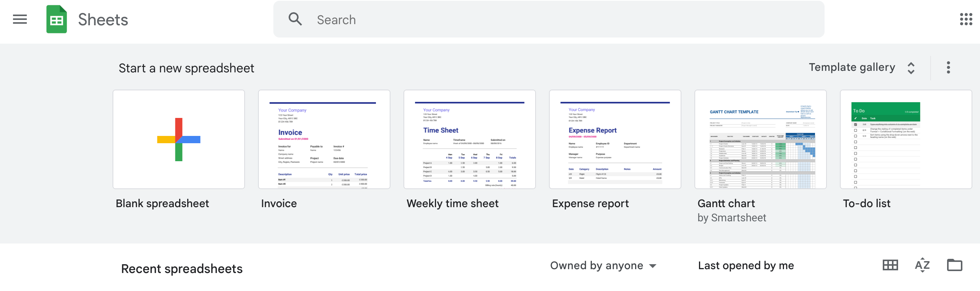Open the Gantt chart template thumbnail
Image resolution: width=980 pixels, height=291 pixels.
[x=761, y=139]
